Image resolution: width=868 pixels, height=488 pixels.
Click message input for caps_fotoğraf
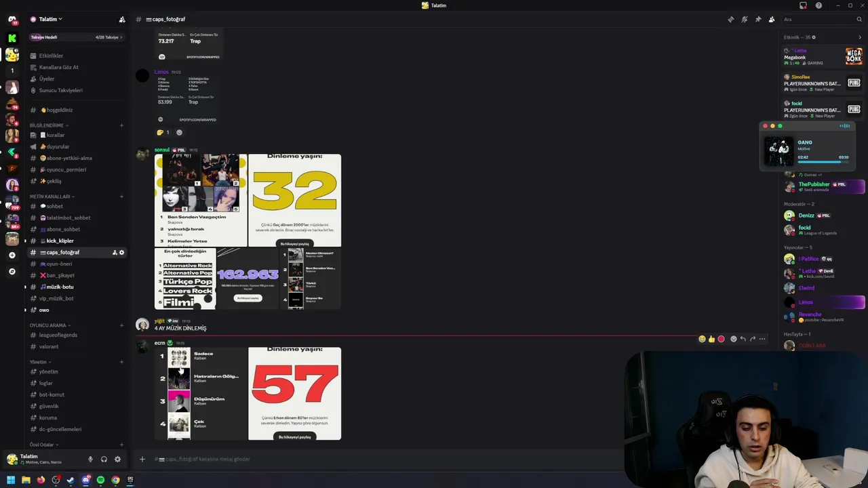[387, 459]
